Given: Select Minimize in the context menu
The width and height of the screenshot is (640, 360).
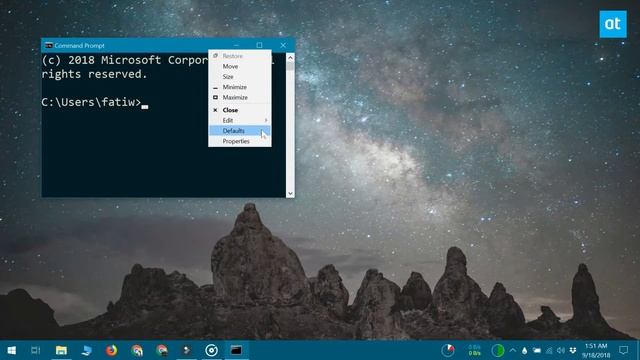Looking at the screenshot, I should pos(240,87).
